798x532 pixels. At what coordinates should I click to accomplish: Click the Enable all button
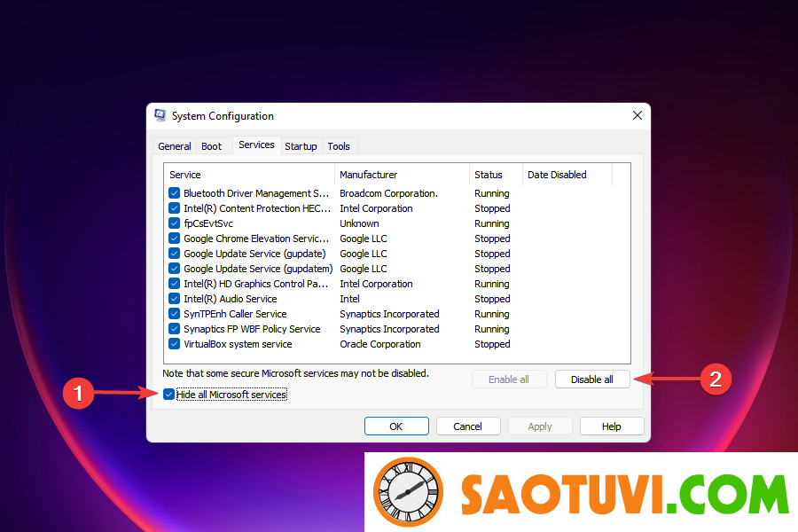tap(509, 379)
